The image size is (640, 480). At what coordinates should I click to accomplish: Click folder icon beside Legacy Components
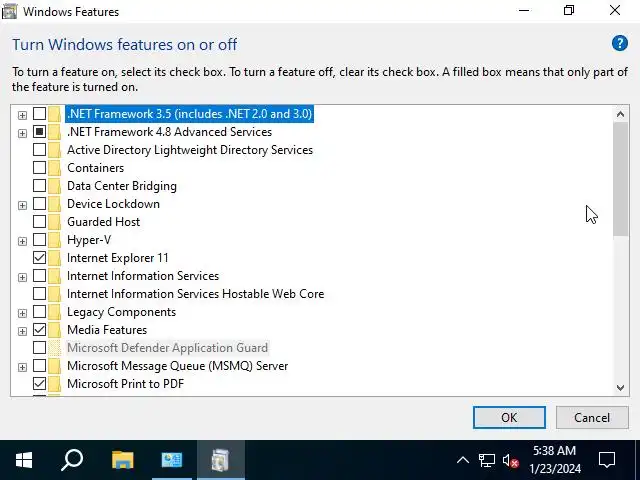tap(54, 311)
